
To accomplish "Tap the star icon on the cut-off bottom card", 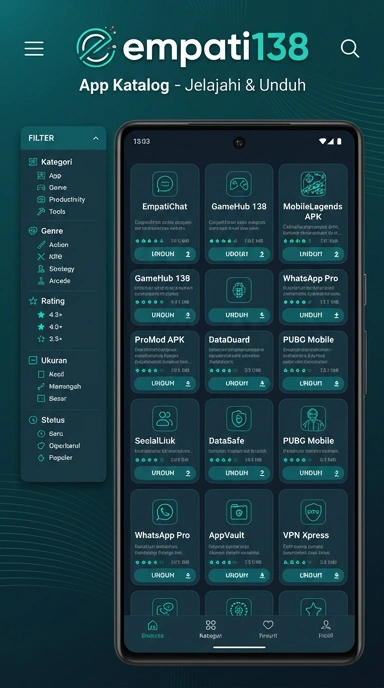I will tap(313, 608).
